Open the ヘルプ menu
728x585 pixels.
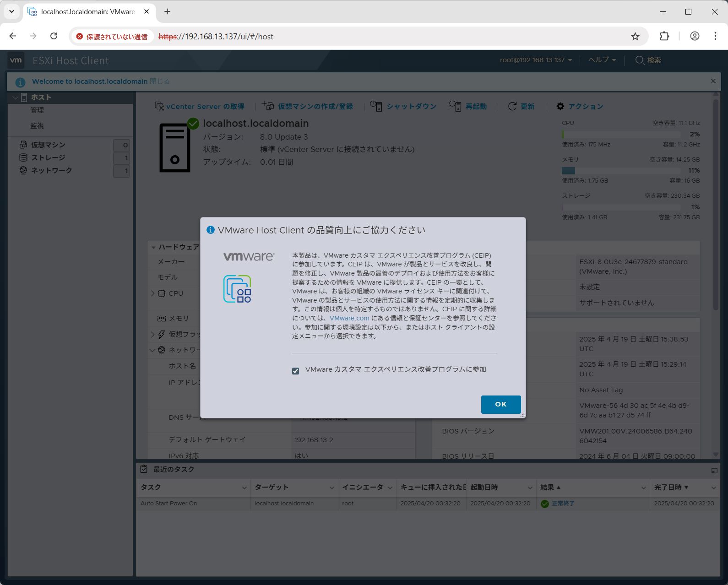coord(602,60)
